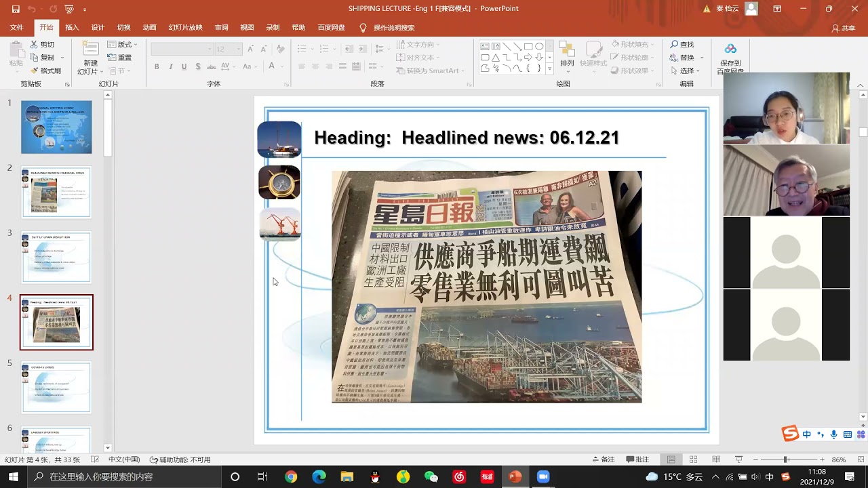Image resolution: width=868 pixels, height=488 pixels.
Task: Toggle the Notes (备注) pane
Action: coord(603,460)
